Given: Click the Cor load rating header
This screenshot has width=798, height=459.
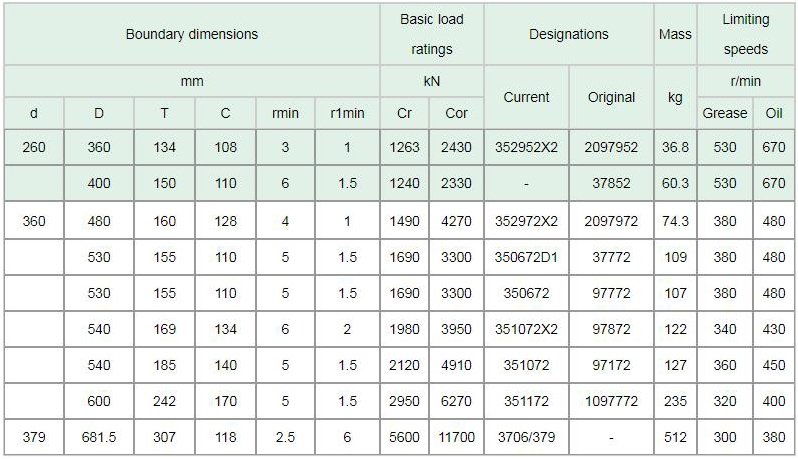Looking at the screenshot, I should [456, 113].
